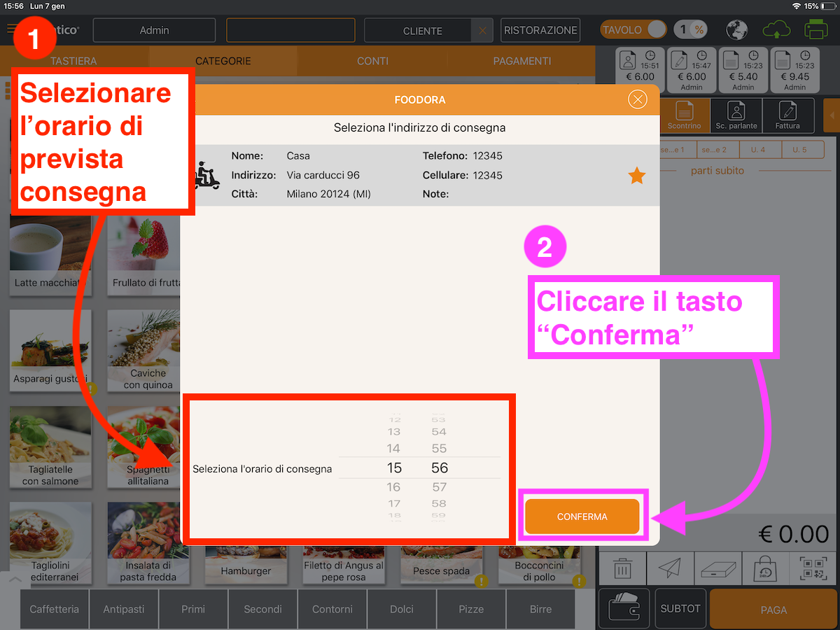Tap the green cloud upload icon
Viewport: 840px width, 630px height.
(x=776, y=30)
